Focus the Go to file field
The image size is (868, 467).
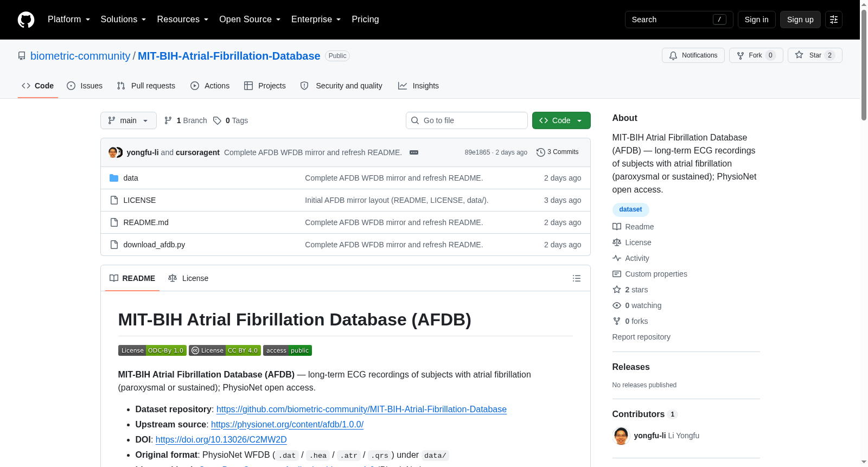[467, 120]
